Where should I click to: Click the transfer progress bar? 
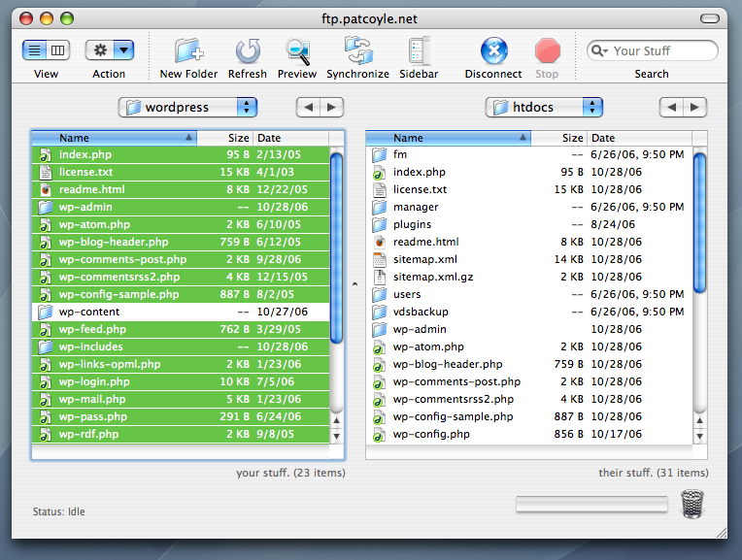(592, 504)
